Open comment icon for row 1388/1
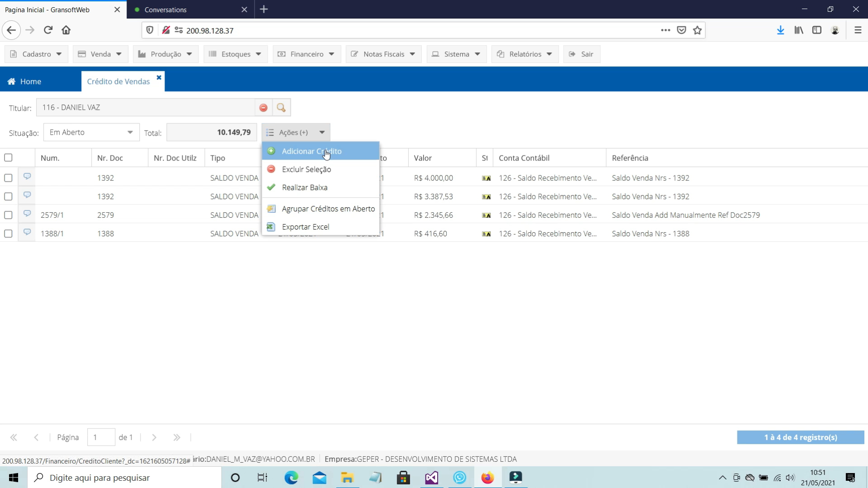868x488 pixels. tap(27, 232)
